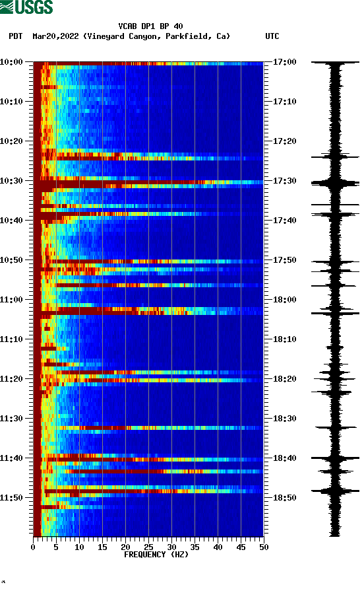Click the date text 'Mar20,2022'
The height and width of the screenshot is (589, 364).
[55, 36]
